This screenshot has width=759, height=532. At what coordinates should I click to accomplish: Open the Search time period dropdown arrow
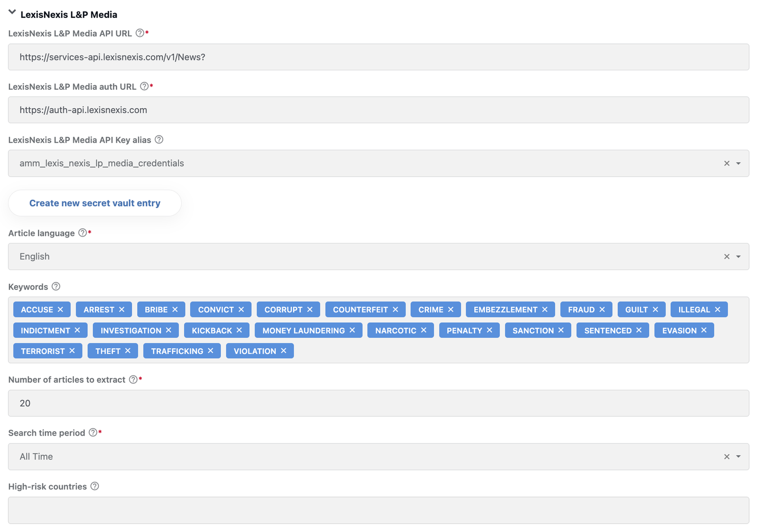point(739,457)
